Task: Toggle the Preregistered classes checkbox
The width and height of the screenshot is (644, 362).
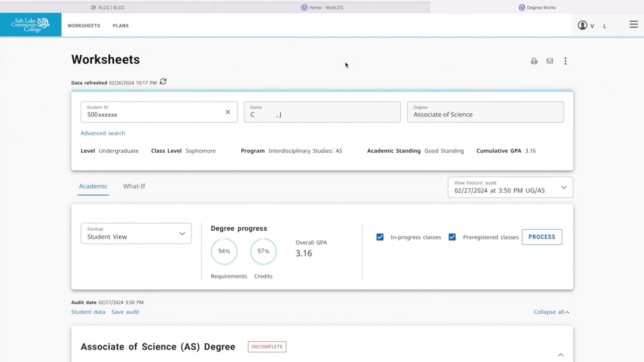Action: pyautogui.click(x=452, y=237)
